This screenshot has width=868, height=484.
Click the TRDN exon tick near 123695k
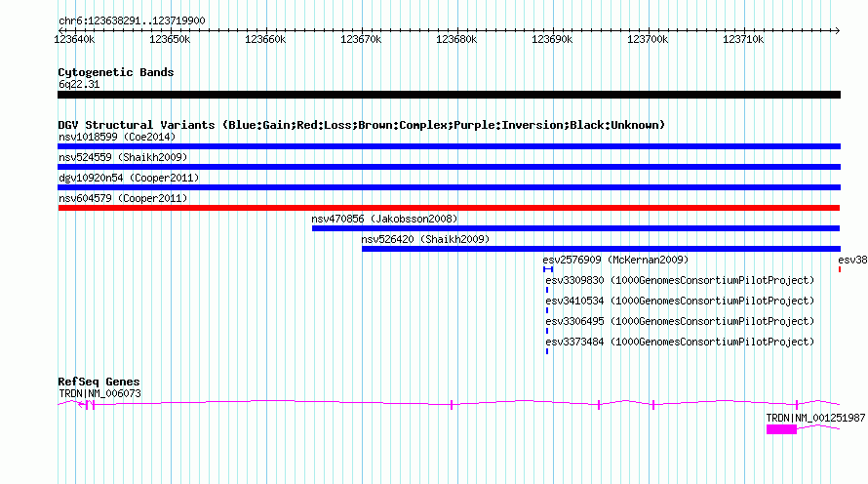(x=599, y=405)
